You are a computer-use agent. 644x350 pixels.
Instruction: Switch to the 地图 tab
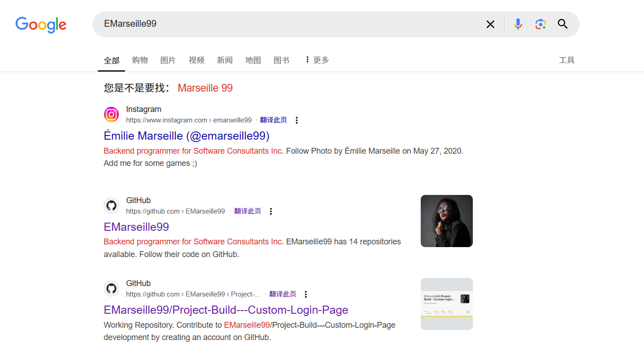pos(253,60)
